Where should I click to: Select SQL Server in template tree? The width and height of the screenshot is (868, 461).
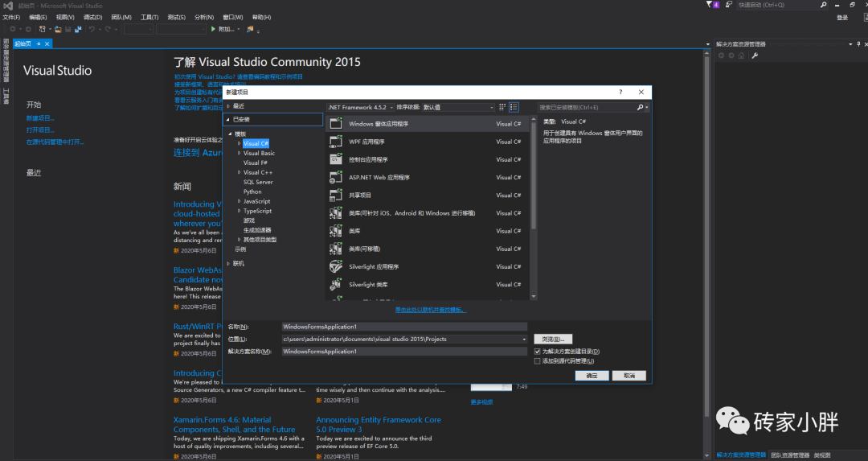pos(258,182)
